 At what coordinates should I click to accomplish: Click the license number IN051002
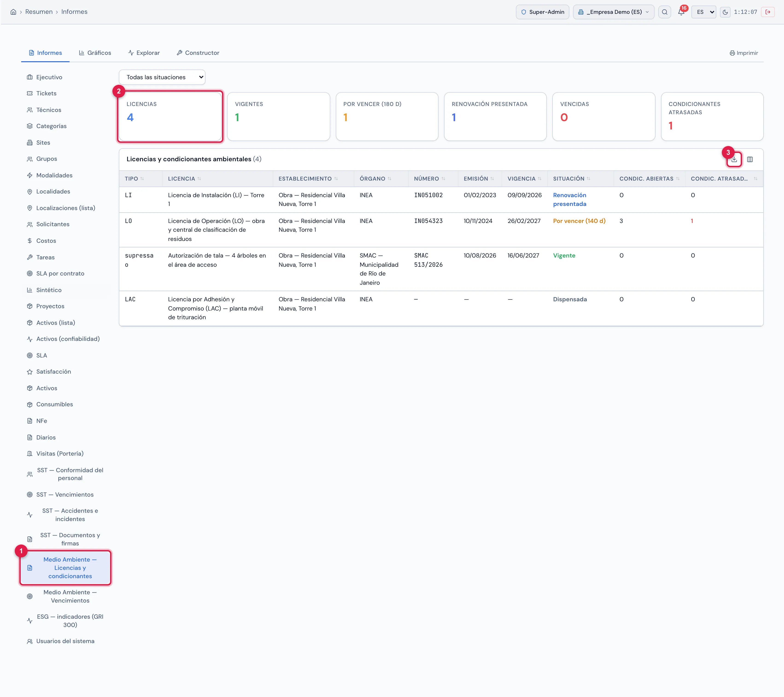(428, 195)
